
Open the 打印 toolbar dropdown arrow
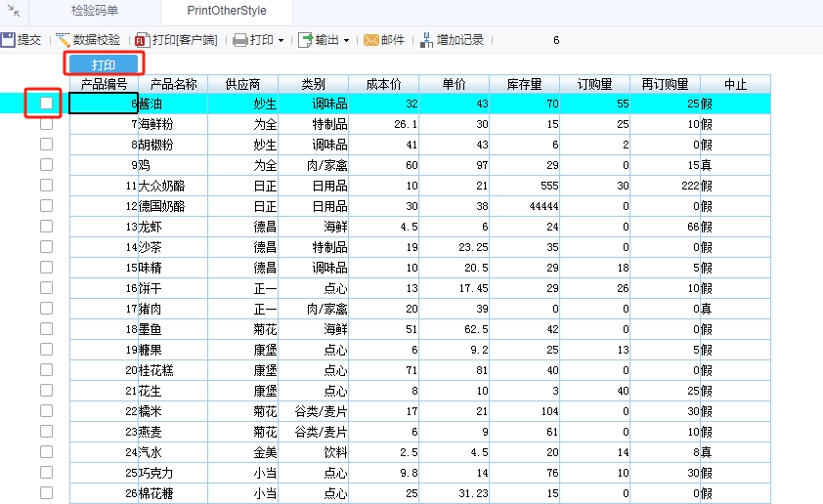282,40
